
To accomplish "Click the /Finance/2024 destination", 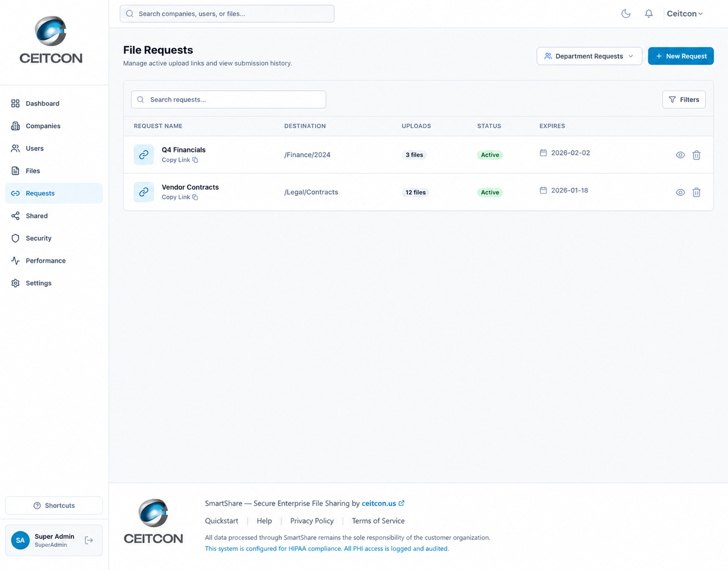I will pyautogui.click(x=307, y=155).
